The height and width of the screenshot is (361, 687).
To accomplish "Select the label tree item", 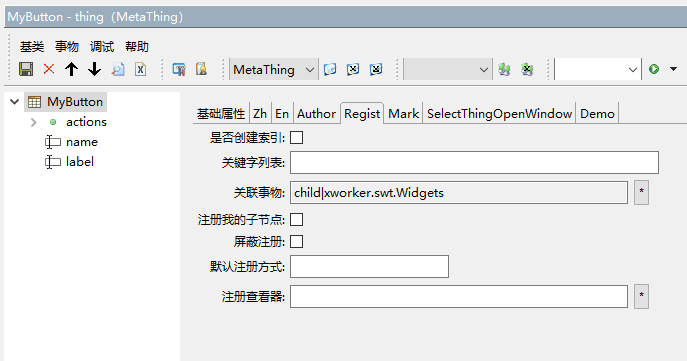I will click(x=80, y=162).
